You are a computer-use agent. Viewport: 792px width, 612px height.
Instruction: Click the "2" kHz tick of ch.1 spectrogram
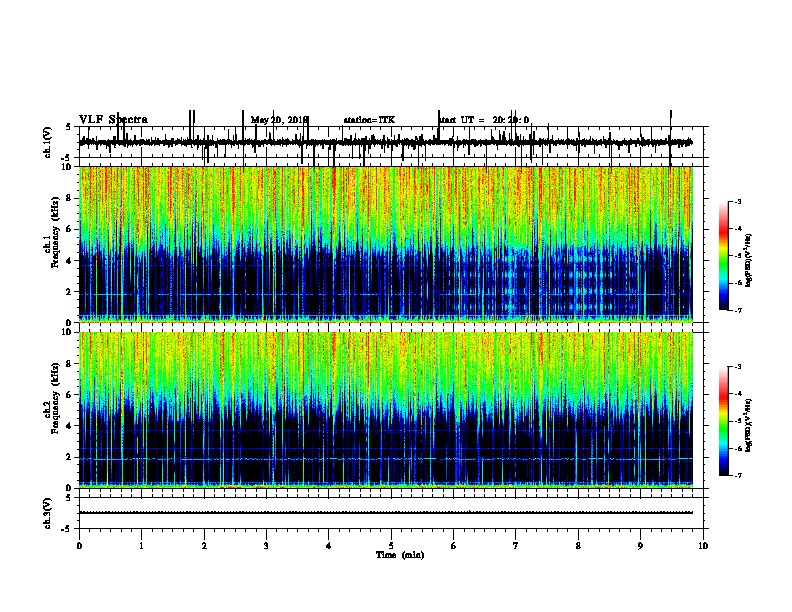tap(70, 292)
